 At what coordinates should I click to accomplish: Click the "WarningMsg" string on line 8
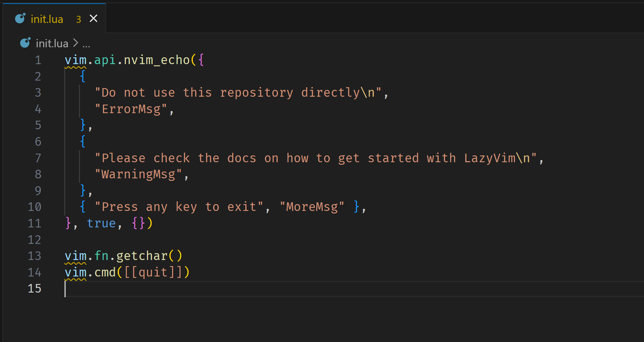tap(139, 174)
